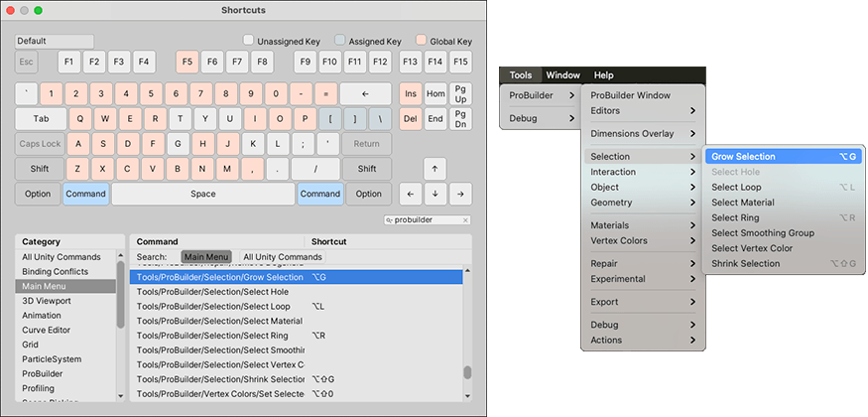Toggle Main Menu search filter

coord(207,257)
